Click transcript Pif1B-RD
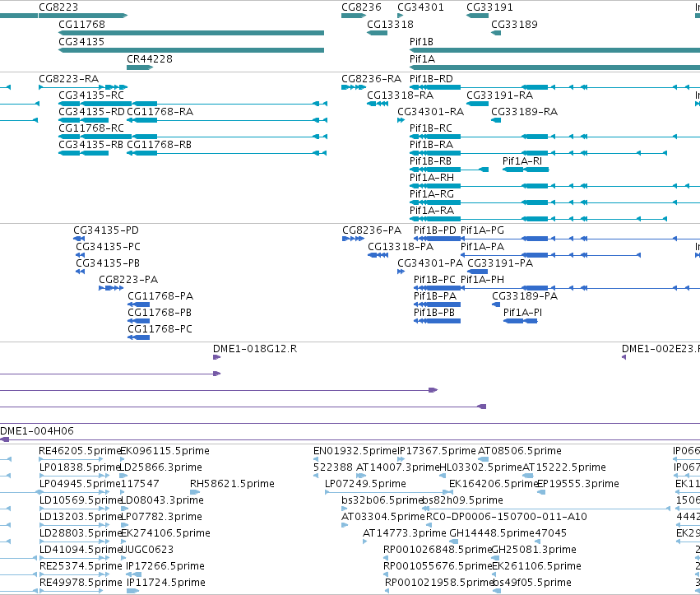This screenshot has height=595, width=700. point(431,79)
